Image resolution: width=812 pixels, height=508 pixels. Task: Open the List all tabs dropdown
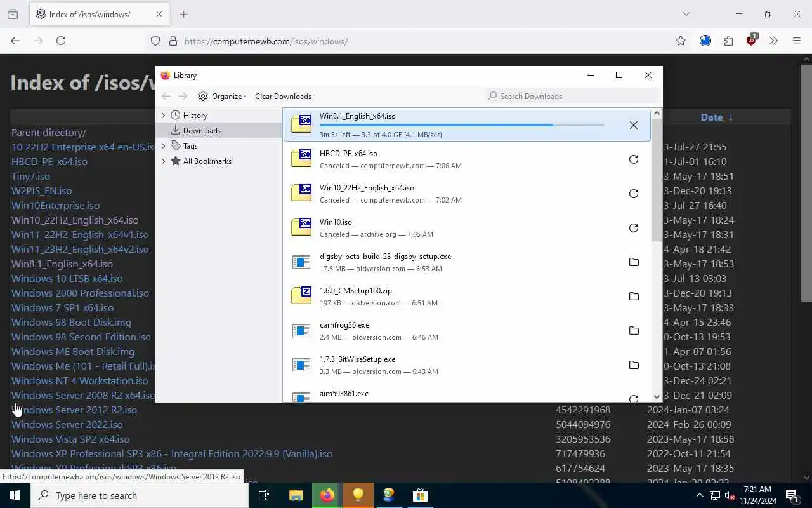tap(686, 14)
